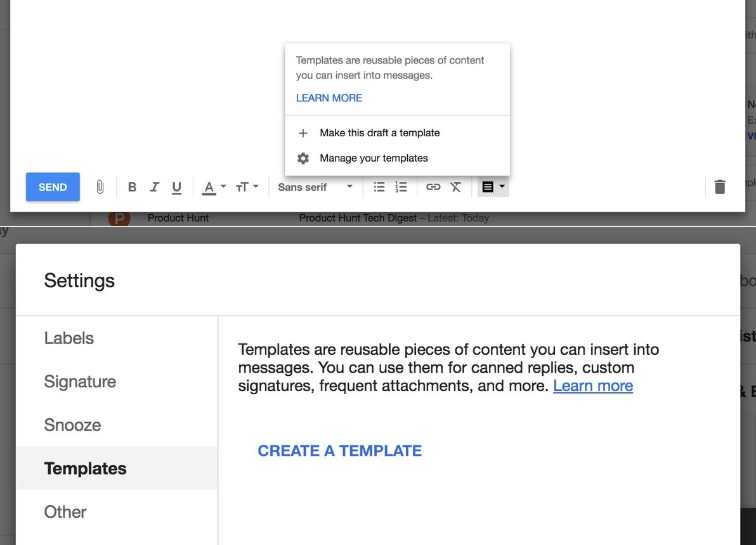Select Make this draft a template

[379, 133]
